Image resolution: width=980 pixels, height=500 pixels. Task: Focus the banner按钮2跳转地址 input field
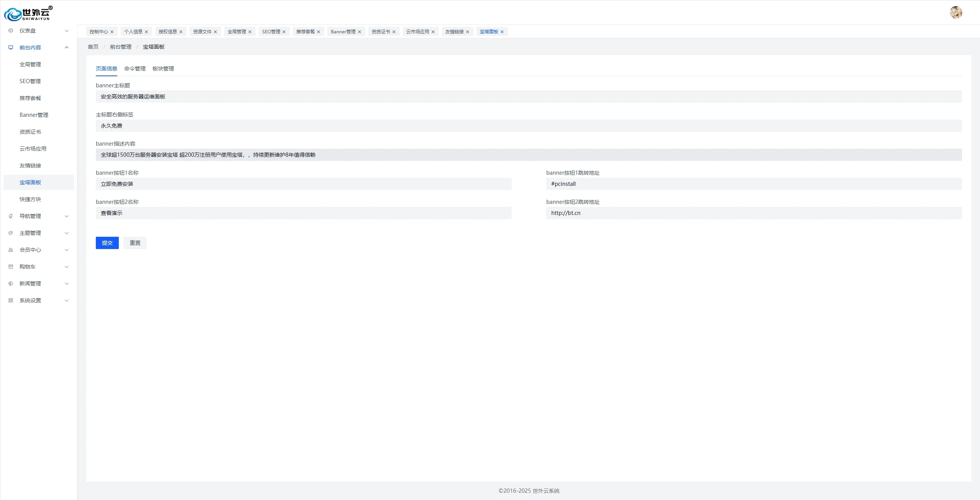pyautogui.click(x=753, y=213)
